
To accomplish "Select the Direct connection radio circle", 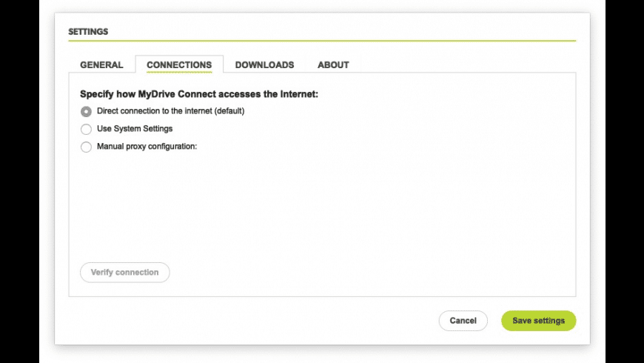I will pyautogui.click(x=86, y=112).
